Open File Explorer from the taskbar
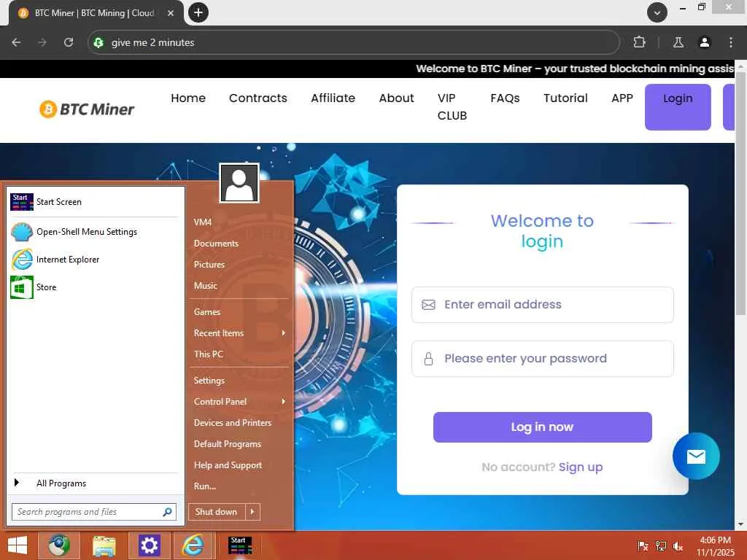This screenshot has height=560, width=747. click(104, 545)
